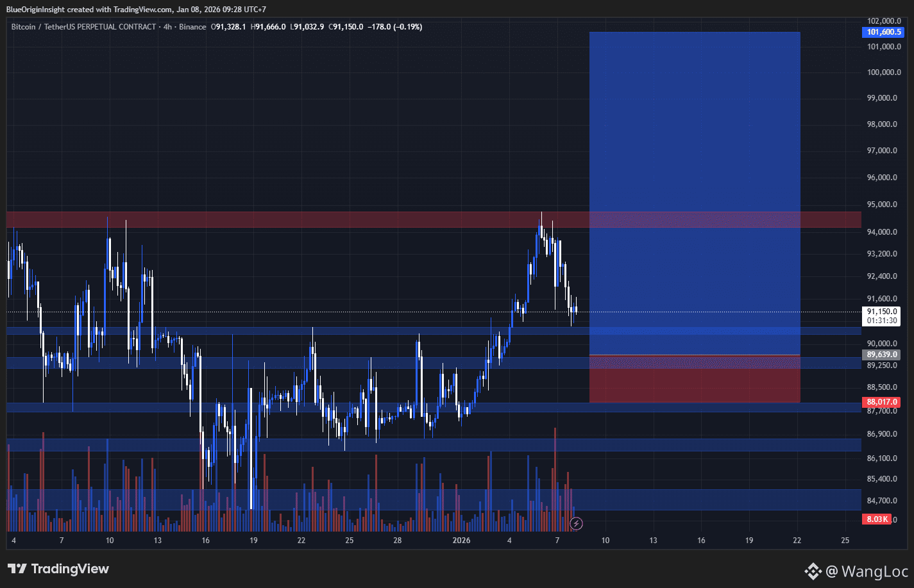Screen dimensions: 914x588
Task: Click the highlighted 101,600.5 price label
Action: coord(883,32)
